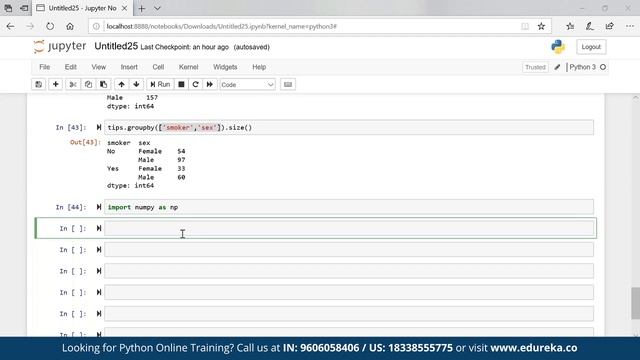Run the active empty cell's run icon
Image resolution: width=640 pixels, height=360 pixels.
pos(99,228)
